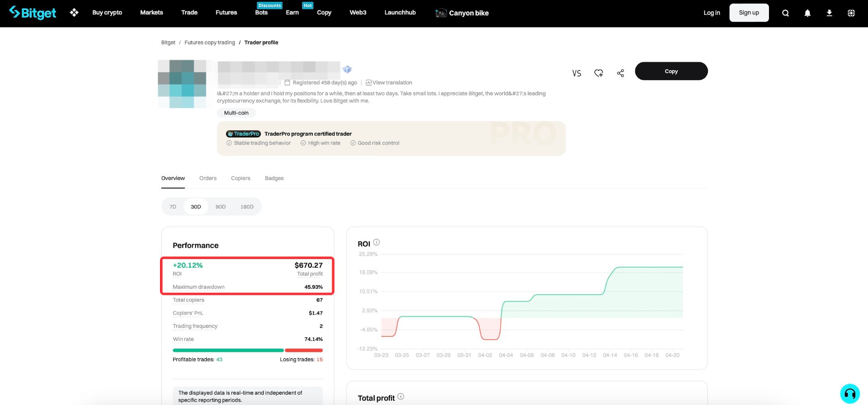
Task: Switch to the Orders tab
Action: coord(208,178)
